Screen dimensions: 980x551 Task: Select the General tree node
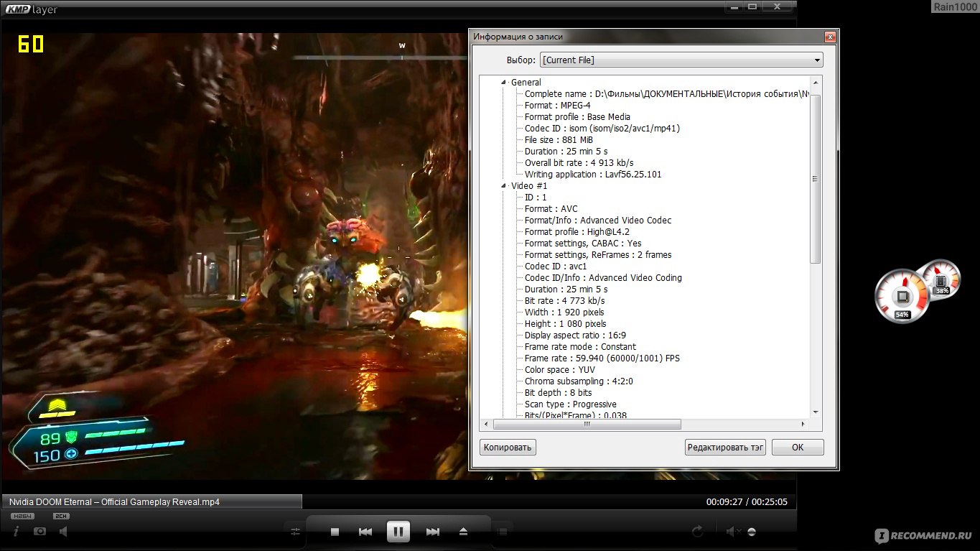coord(526,83)
